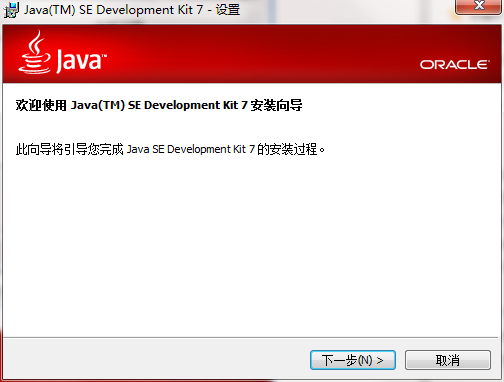Viewport: 504px width, 382px height.
Task: Close the Java SE Development Kit setup window
Action: [479, 6]
